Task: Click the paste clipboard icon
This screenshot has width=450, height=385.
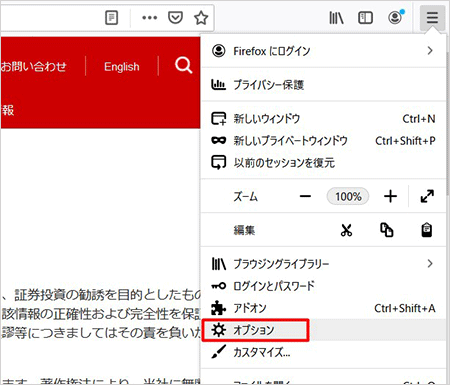Action: 427,230
